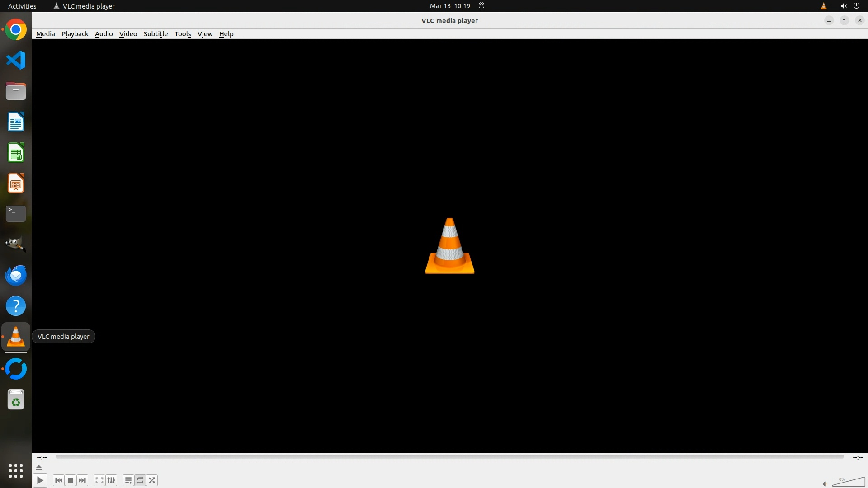
Task: Expand the Audio menu
Action: (104, 34)
